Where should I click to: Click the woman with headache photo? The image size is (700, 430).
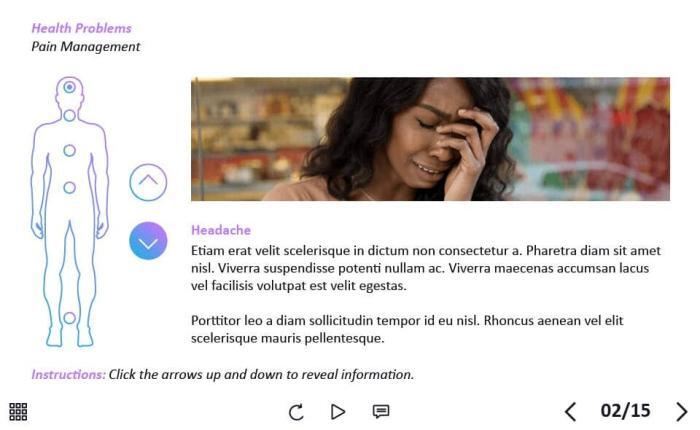tap(430, 139)
